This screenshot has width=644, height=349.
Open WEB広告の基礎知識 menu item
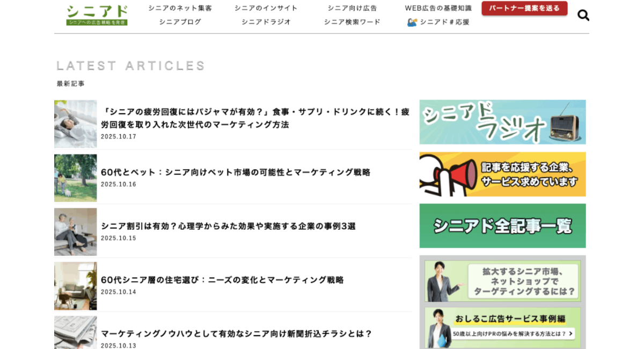[438, 8]
